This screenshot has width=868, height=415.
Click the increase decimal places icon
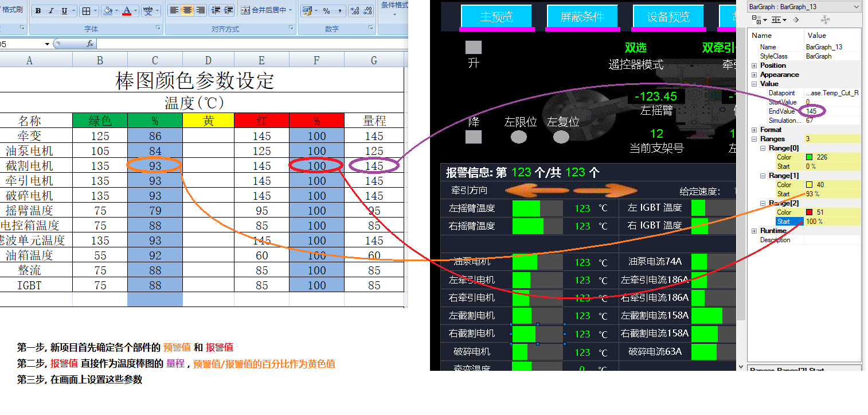click(x=354, y=11)
